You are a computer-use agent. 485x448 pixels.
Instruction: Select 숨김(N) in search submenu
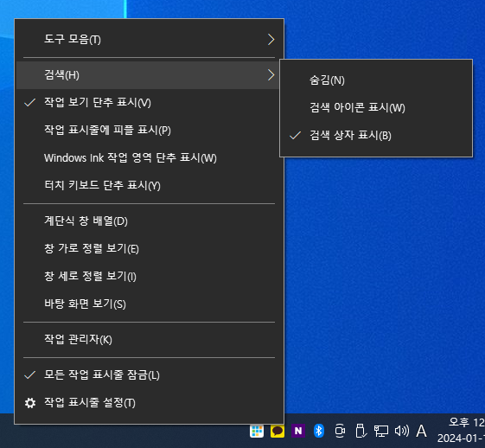(x=376, y=80)
